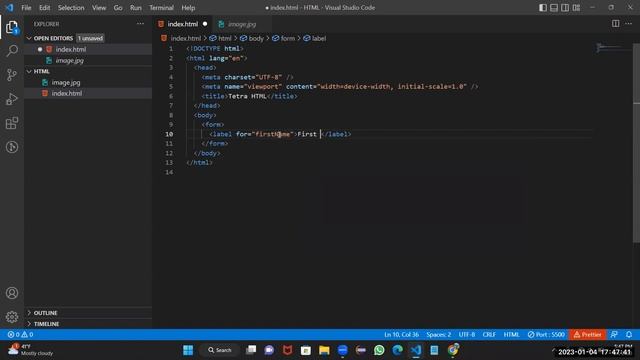The image size is (640, 360).
Task: Open the Windows Start menu
Action: click(x=188, y=350)
